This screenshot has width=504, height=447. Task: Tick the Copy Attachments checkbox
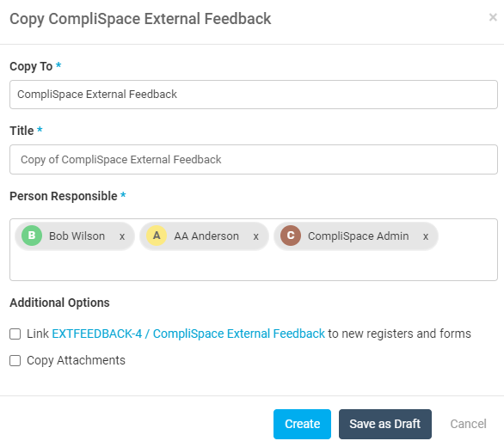click(x=15, y=360)
